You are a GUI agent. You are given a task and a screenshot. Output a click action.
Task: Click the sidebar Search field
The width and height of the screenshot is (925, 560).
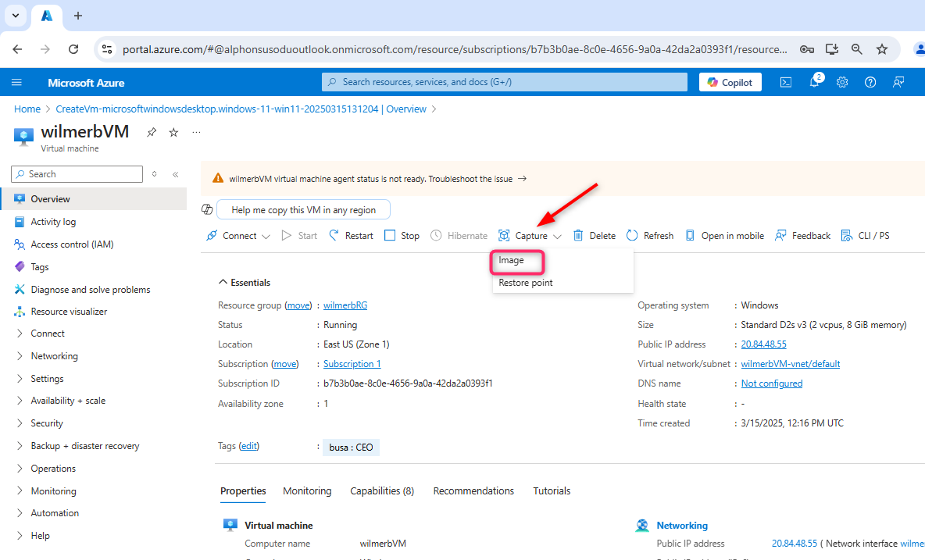click(77, 174)
